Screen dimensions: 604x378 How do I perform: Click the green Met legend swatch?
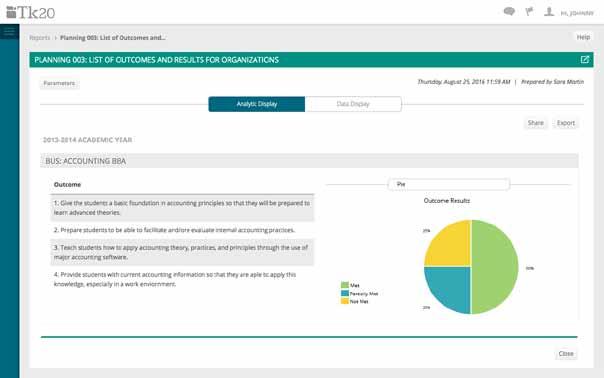click(x=345, y=285)
